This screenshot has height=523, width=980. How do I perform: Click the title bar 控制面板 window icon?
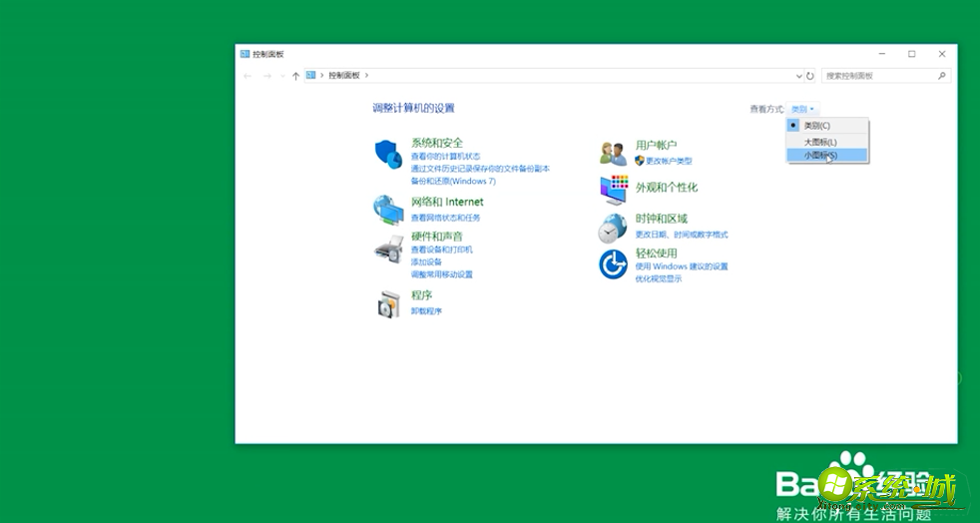pyautogui.click(x=245, y=54)
